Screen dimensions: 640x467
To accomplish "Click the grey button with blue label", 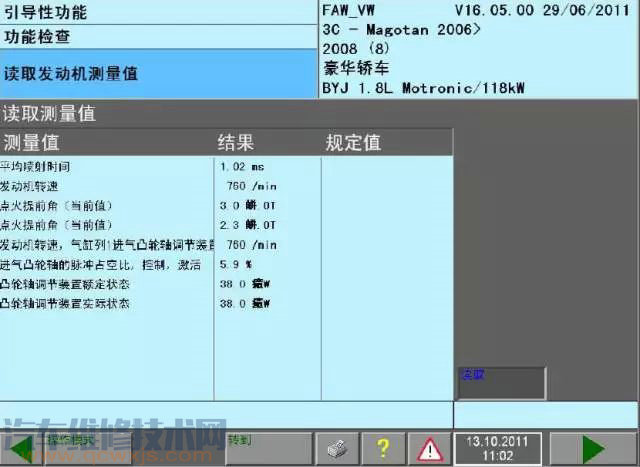I will click(502, 383).
